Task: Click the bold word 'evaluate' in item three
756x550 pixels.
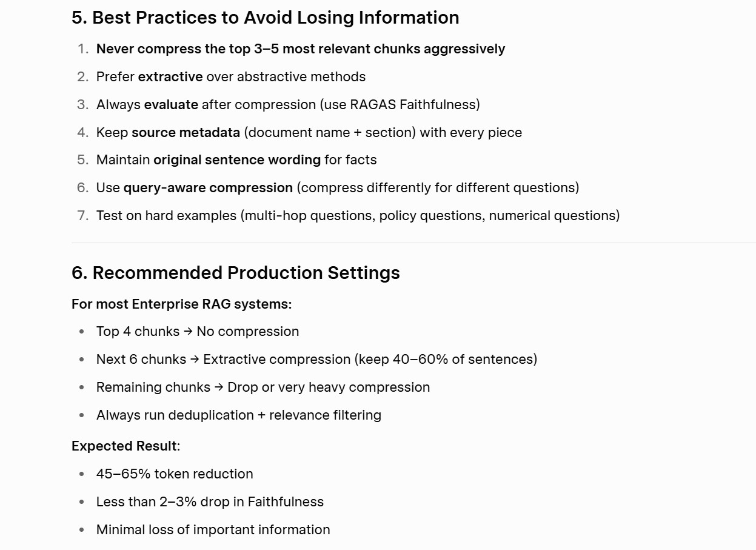Action: click(x=171, y=105)
